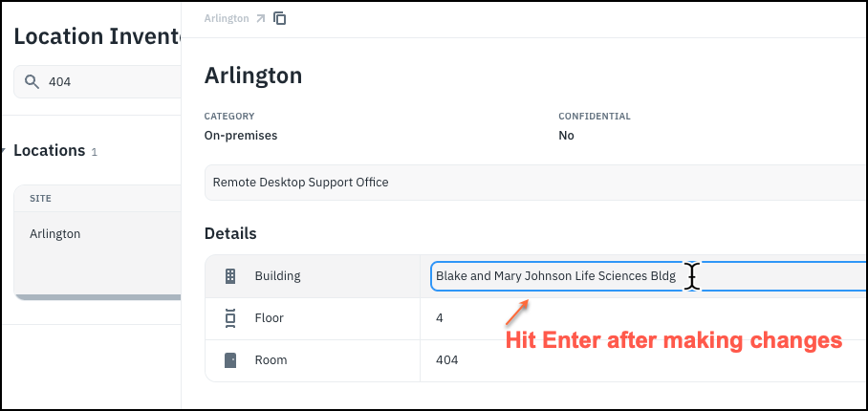The image size is (868, 411).
Task: Click the Category value On-premises
Action: click(x=241, y=136)
